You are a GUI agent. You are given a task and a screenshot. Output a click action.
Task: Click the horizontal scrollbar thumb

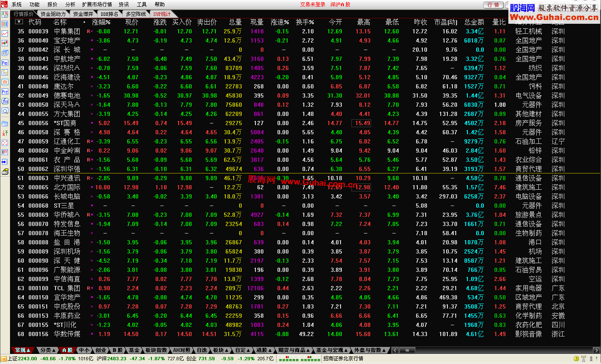tap(407, 350)
